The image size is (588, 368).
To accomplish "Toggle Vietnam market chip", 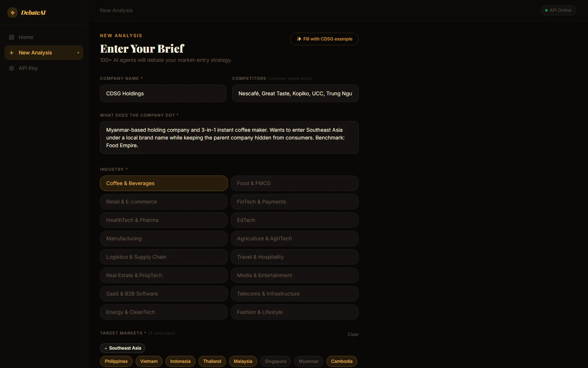I will click(x=149, y=361).
